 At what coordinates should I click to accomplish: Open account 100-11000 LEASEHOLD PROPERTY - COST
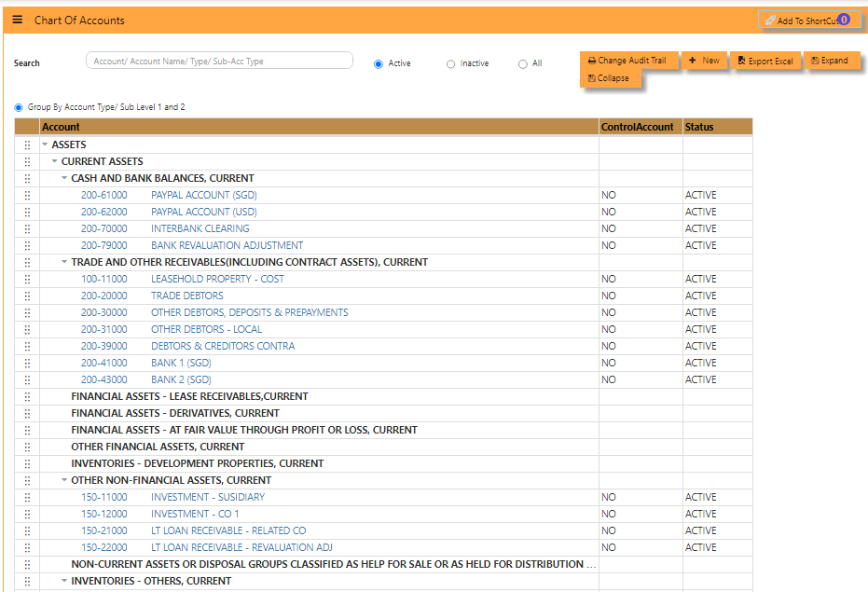click(x=183, y=279)
